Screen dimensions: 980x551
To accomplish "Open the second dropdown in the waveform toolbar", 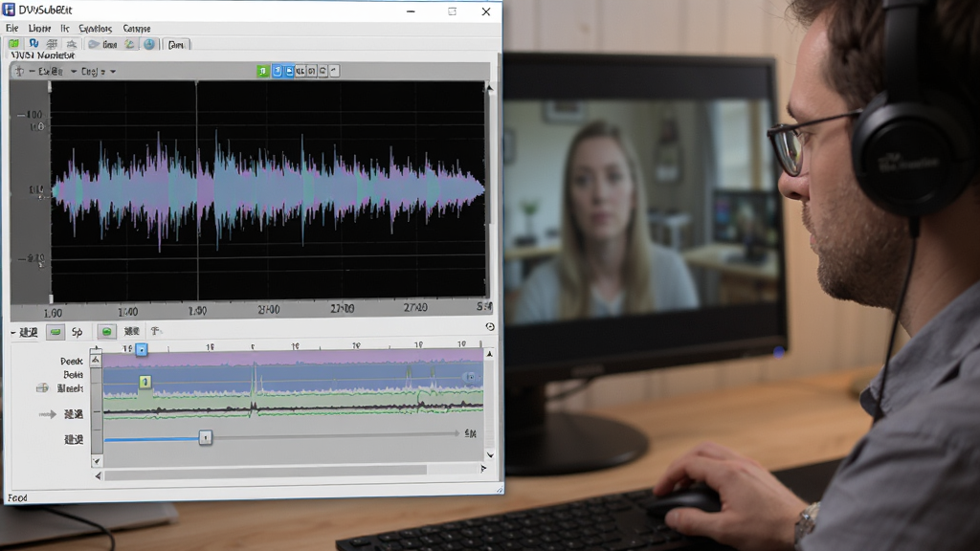I will pyautogui.click(x=99, y=71).
